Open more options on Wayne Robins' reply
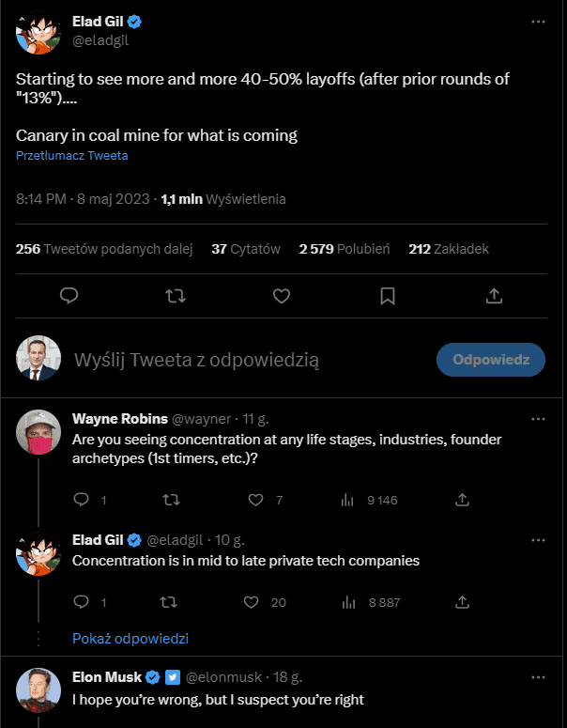The height and width of the screenshot is (728, 567). (538, 418)
